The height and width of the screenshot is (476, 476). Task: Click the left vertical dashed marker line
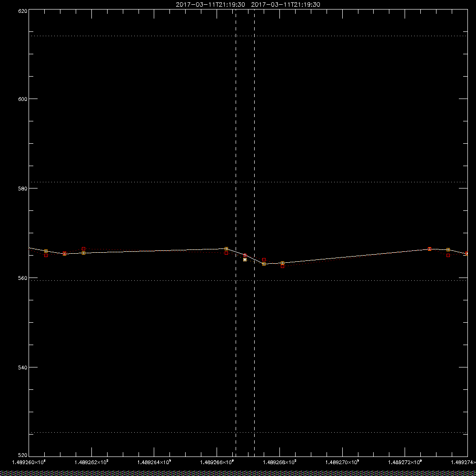[x=236, y=233]
